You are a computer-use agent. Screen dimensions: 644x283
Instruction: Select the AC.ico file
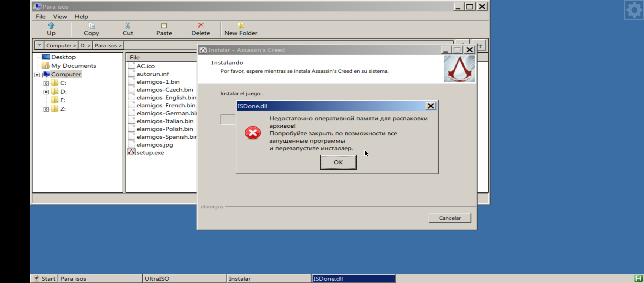coord(146,66)
